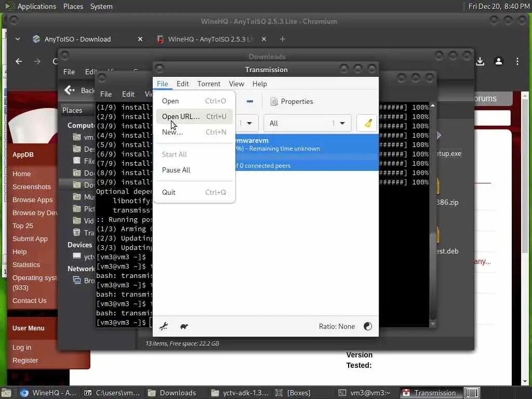This screenshot has width=532, height=399.
Task: Select Browse Network icon in sidebar
Action: [x=77, y=280]
